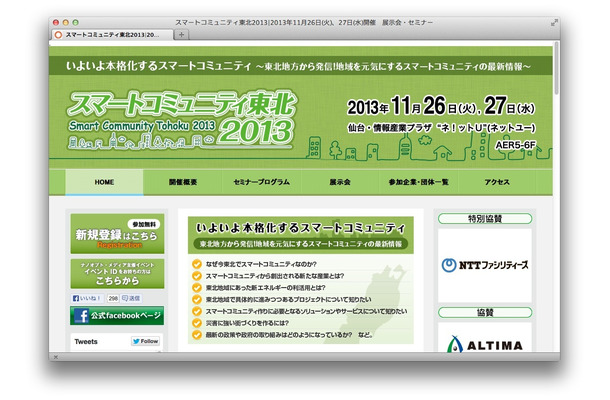The image size is (610, 400).
Task: Click the checkmark icon beside なぜ今東北でスマートコミュニティなのか?
Action: coord(197,264)
